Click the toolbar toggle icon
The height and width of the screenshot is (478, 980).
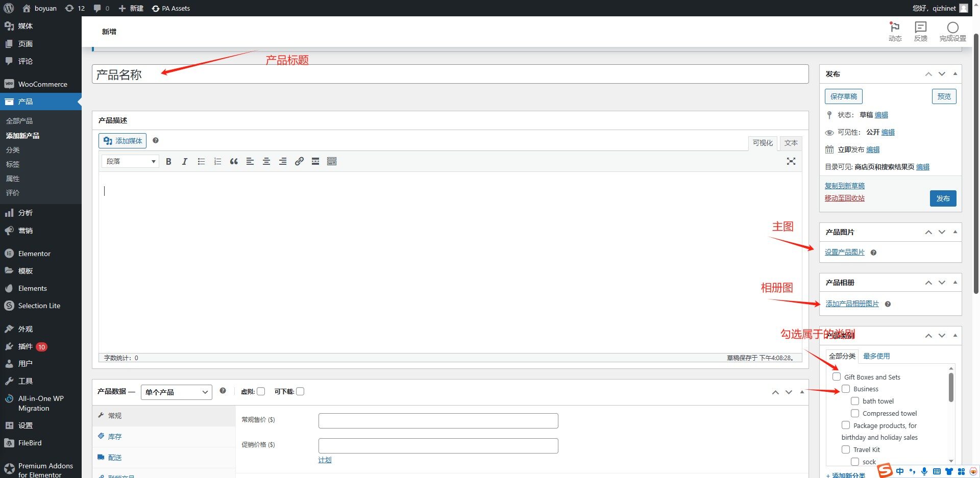tap(332, 162)
